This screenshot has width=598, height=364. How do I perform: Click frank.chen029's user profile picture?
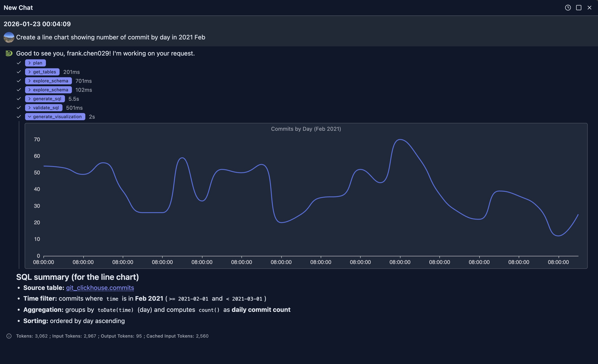click(x=9, y=37)
